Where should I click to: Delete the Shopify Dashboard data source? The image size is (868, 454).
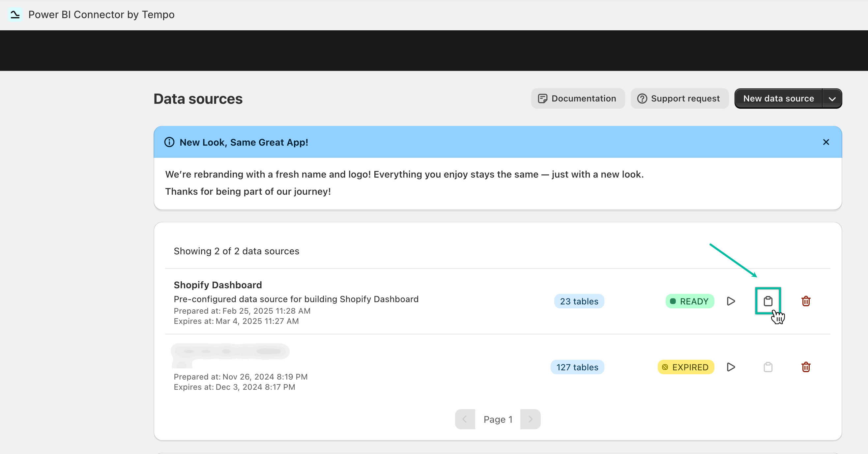(x=805, y=301)
